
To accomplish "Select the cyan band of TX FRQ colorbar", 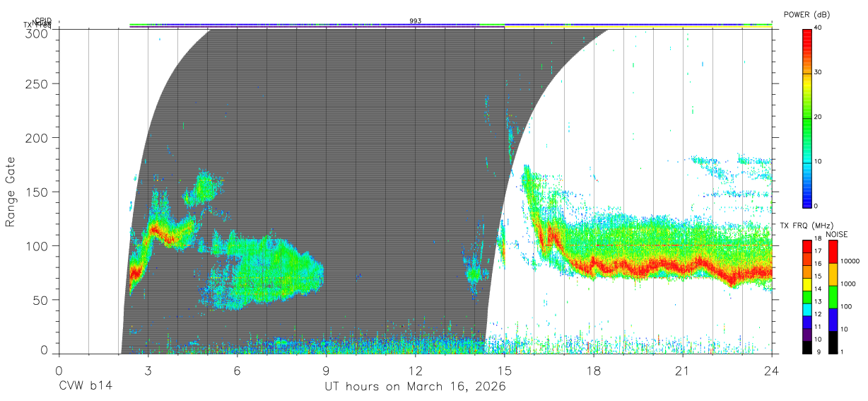I will tap(807, 310).
